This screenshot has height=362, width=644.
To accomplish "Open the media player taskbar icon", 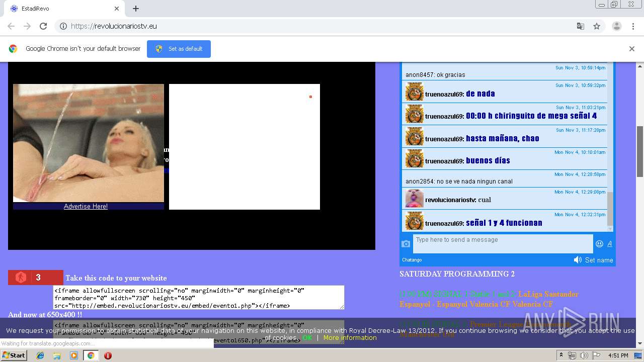I will point(74,355).
